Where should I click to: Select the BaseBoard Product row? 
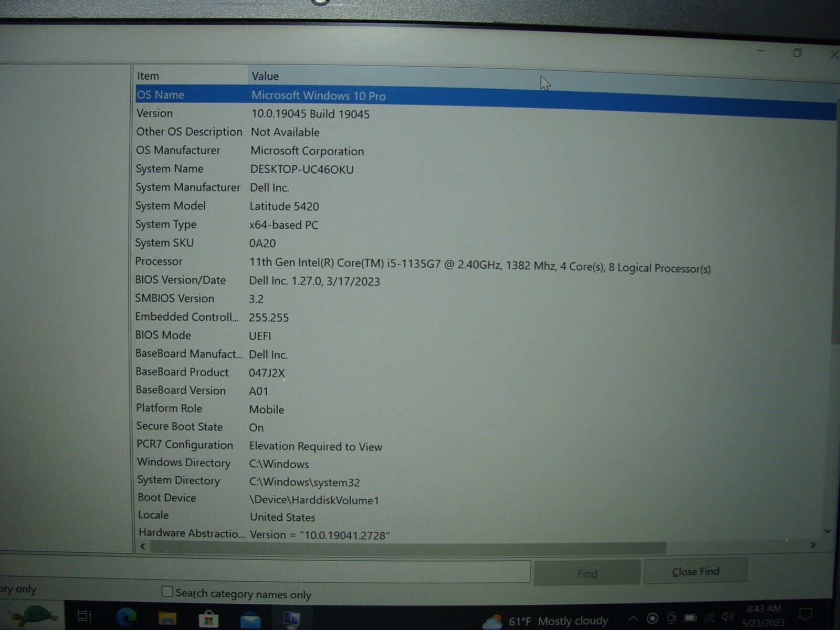coord(486,373)
